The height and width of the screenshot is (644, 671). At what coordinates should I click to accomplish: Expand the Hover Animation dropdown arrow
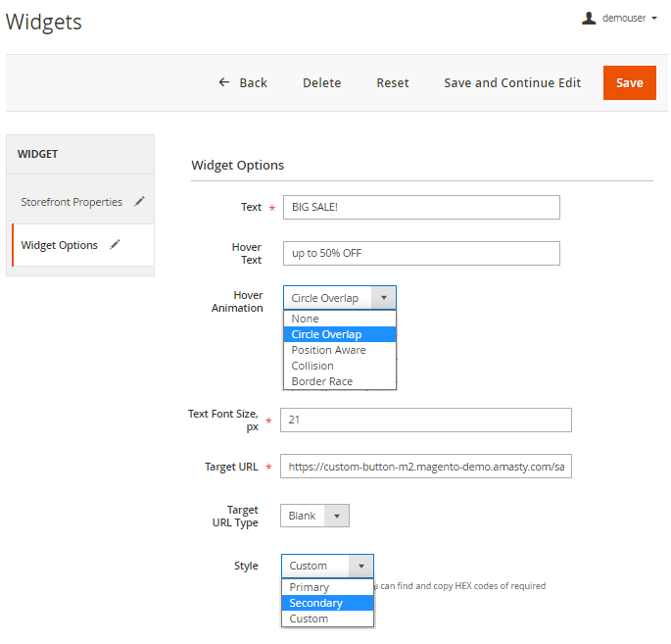click(383, 298)
